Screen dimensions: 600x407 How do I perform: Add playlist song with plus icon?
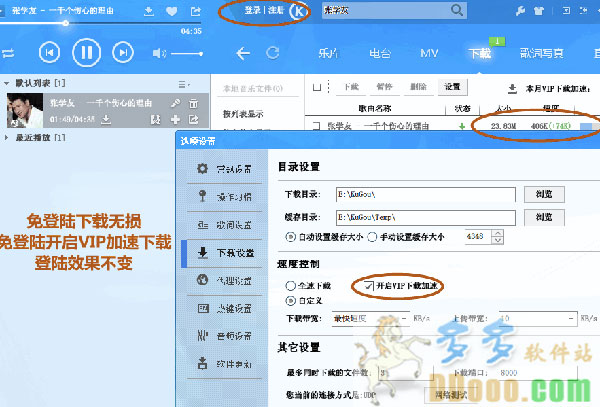pyautogui.click(x=175, y=120)
